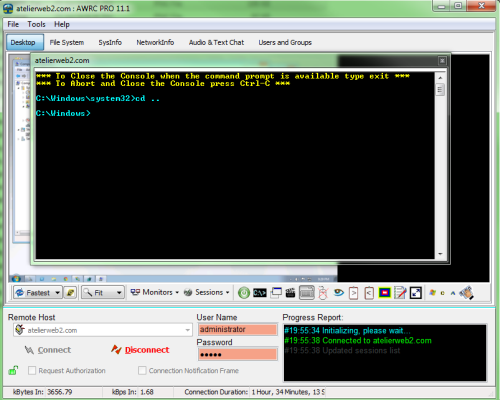
Task: Click the hand over keyboard icon
Action: [466, 293]
